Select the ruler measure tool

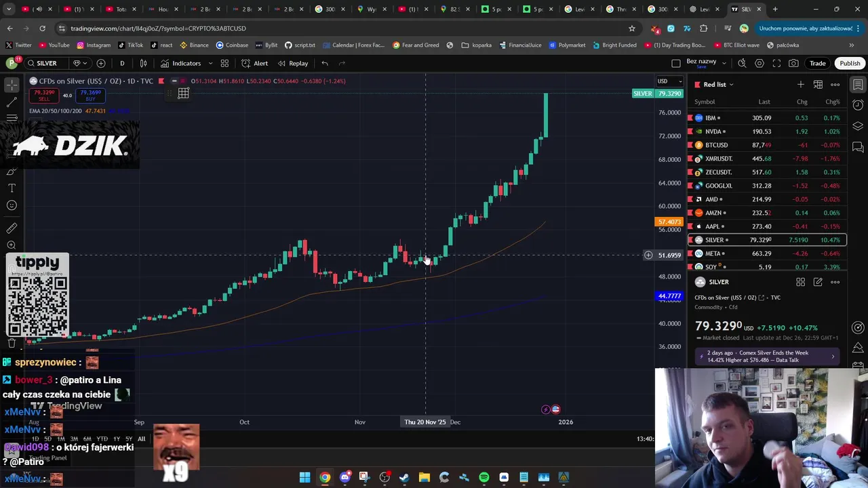[12, 228]
